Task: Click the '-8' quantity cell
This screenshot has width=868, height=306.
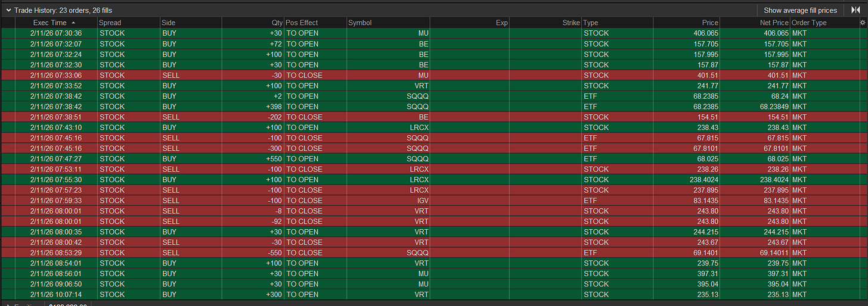Action: click(278, 211)
